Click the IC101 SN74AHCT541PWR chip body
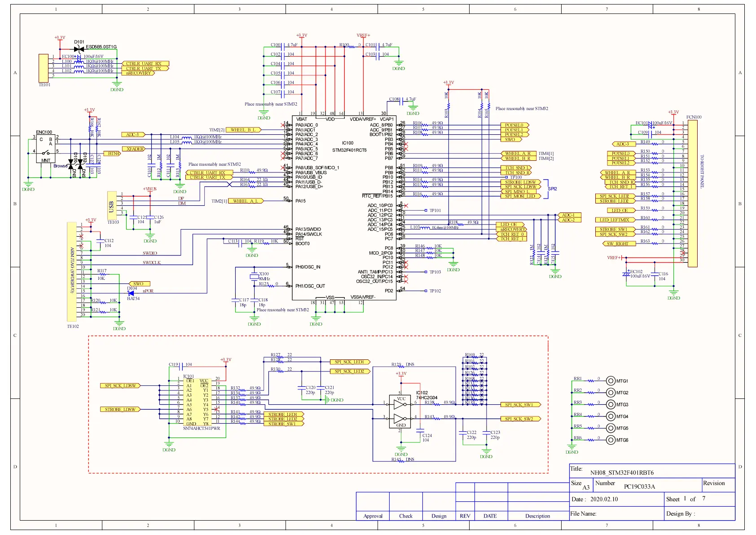 198,402
